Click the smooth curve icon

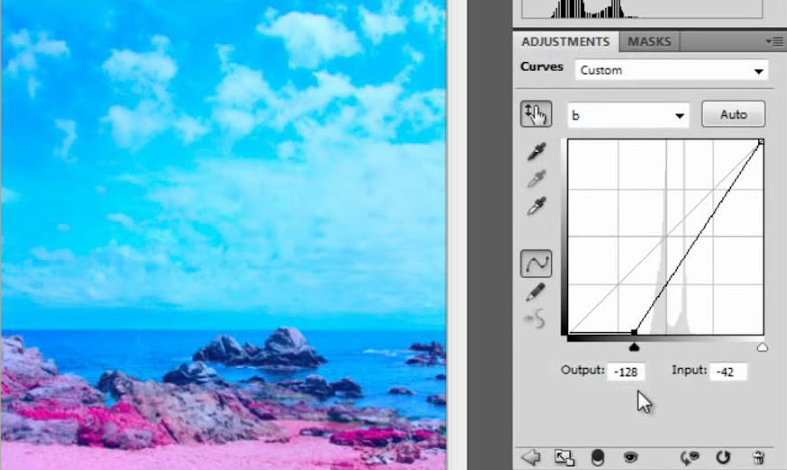[x=535, y=318]
